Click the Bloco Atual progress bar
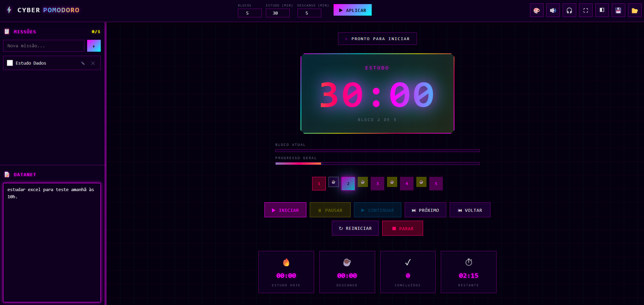 (377, 151)
